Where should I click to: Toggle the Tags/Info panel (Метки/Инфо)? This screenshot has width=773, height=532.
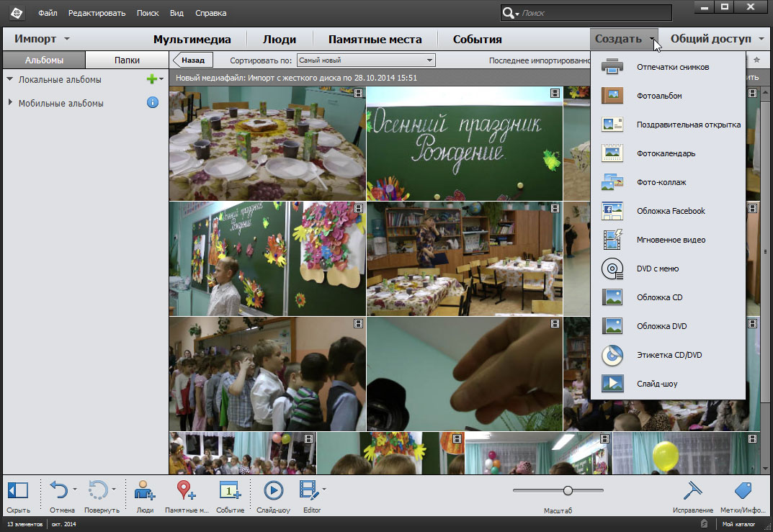(743, 491)
